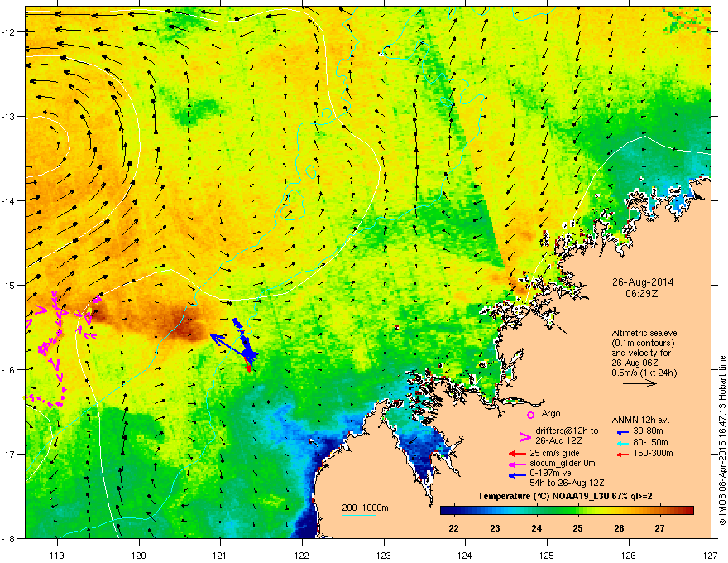Click the 150-300m depth label

[x=653, y=453]
